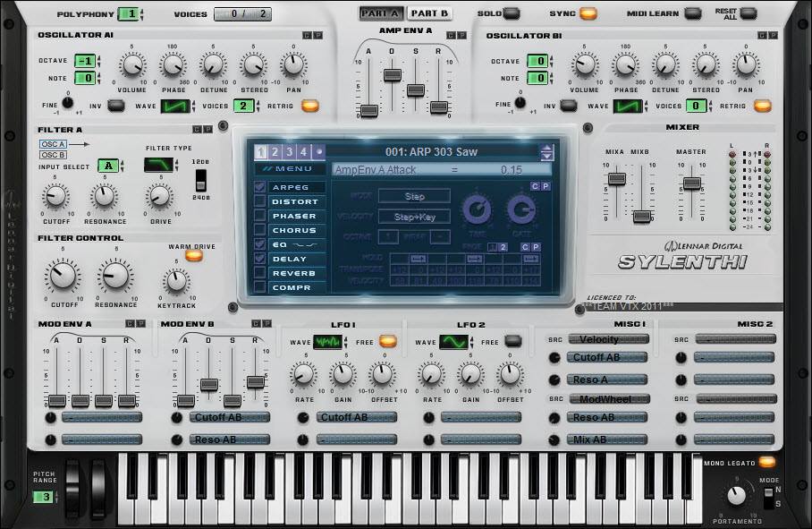This screenshot has width=812, height=529.
Task: Click the arpeggiator gate knob
Action: (521, 209)
